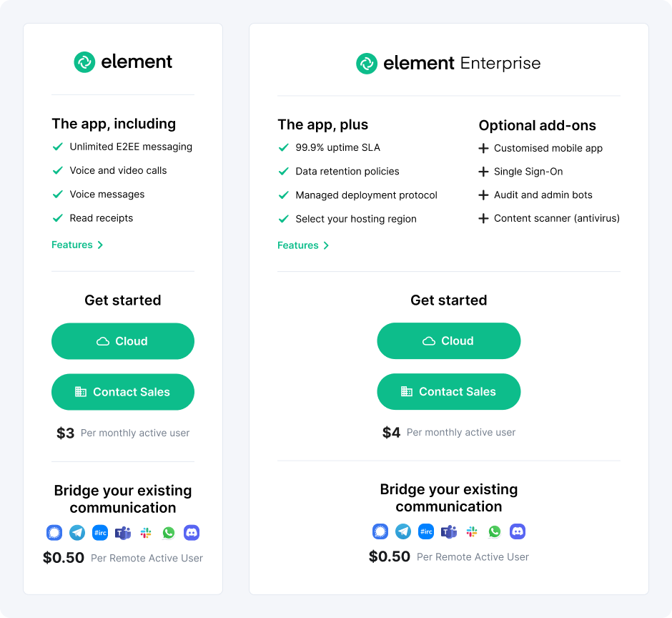Screen dimensions: 672x618
Task: Click the Element logo in the left card
Action: 123,62
